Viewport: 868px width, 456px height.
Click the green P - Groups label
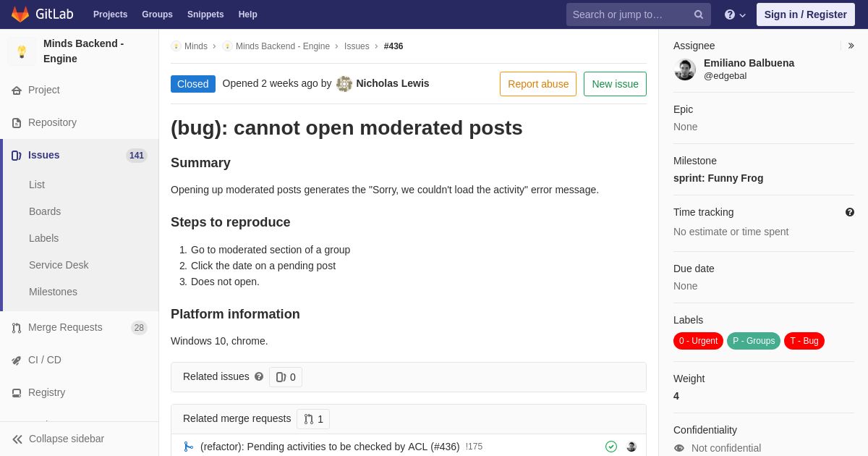(x=754, y=341)
